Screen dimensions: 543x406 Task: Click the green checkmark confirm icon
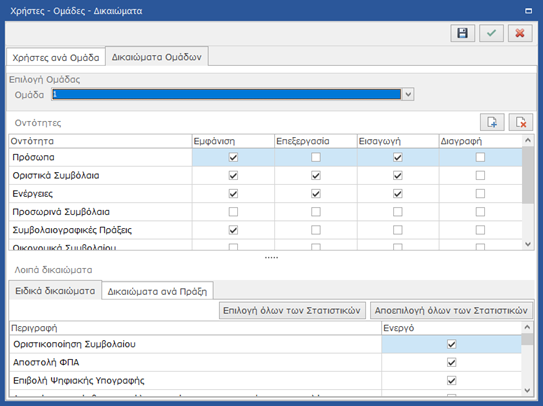[491, 33]
